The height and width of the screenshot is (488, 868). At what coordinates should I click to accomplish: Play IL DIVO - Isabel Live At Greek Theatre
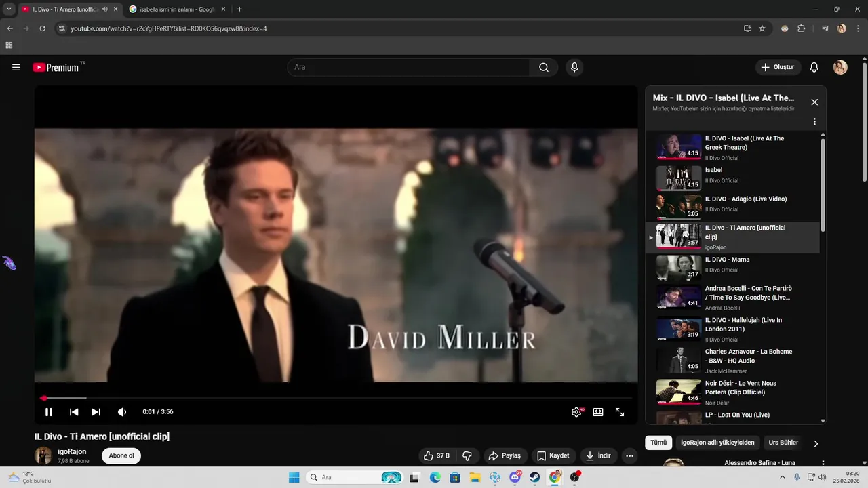(732, 146)
